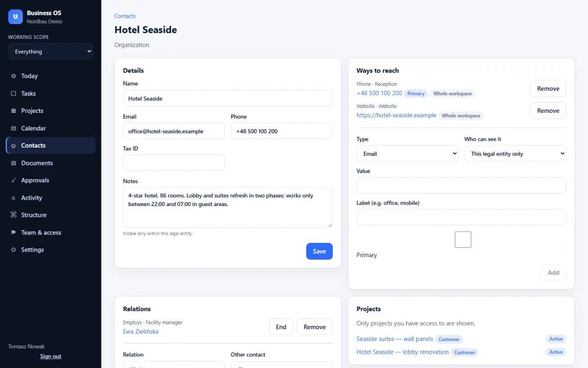This screenshot has width=588, height=368.
Task: Click the Settings gear icon
Action: [x=13, y=250]
